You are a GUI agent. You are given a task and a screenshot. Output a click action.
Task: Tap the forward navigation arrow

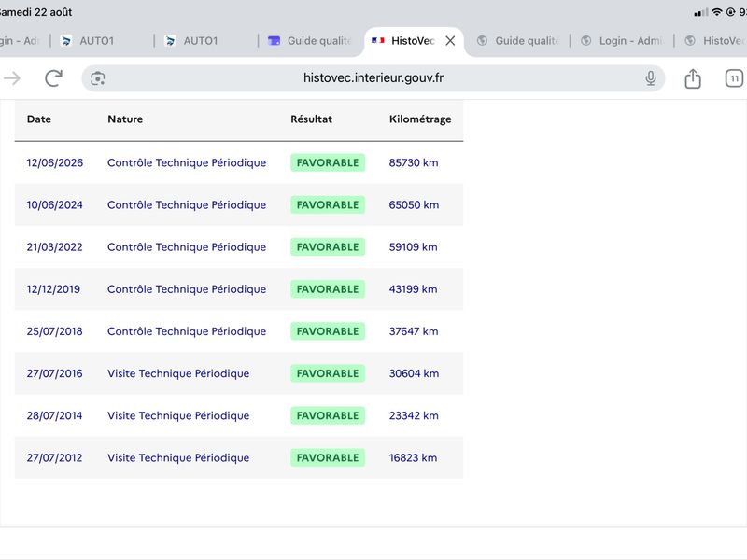(12, 78)
